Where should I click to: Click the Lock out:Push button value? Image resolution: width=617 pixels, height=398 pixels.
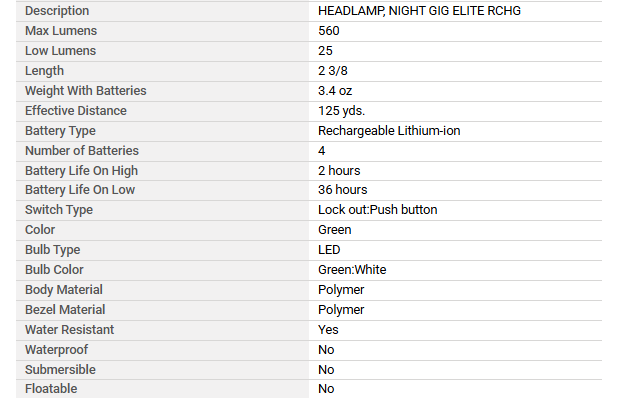pyautogui.click(x=378, y=210)
